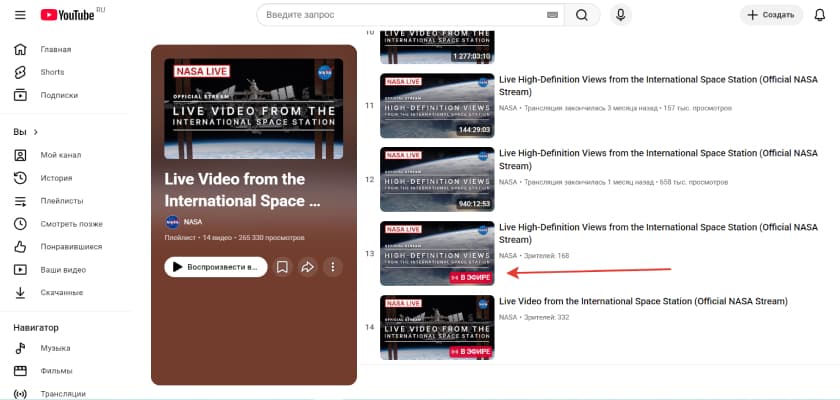Open NASA channel link under playlist title
Viewport: 840px width, 400px height.
click(193, 222)
